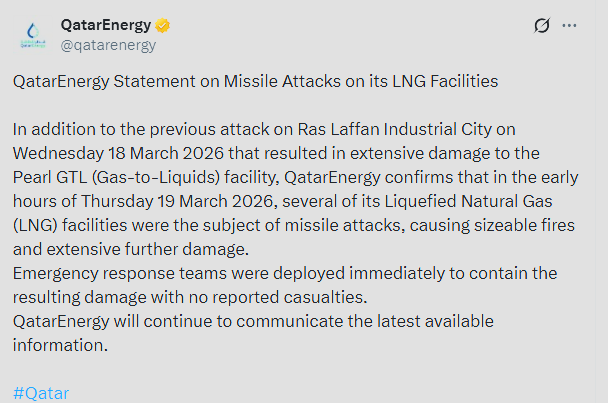The width and height of the screenshot is (608, 403).
Task: Follow the #Qatar hashtag link
Action: [41, 393]
